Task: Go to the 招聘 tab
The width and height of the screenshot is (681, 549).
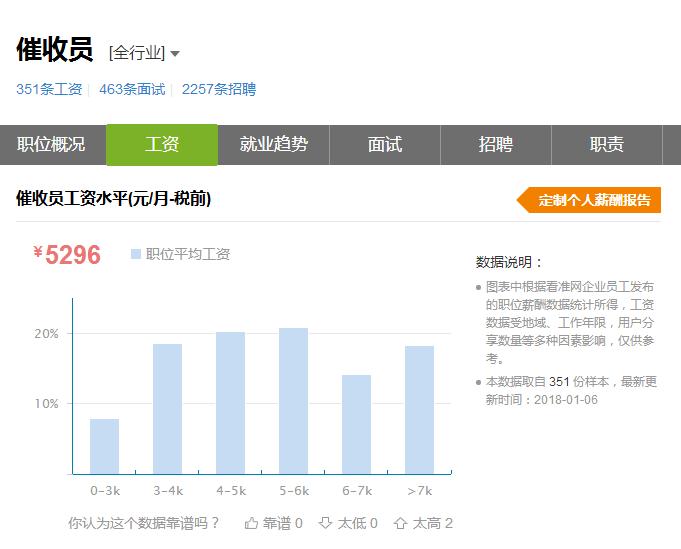Action: pyautogui.click(x=496, y=145)
